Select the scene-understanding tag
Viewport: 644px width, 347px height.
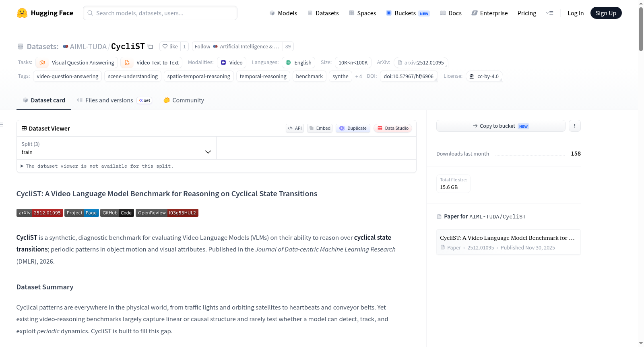pos(133,76)
